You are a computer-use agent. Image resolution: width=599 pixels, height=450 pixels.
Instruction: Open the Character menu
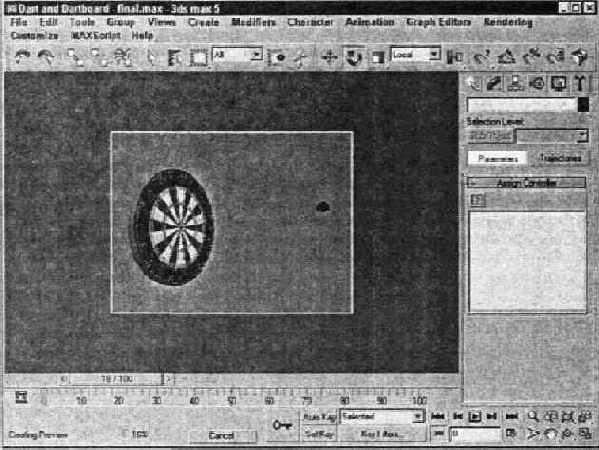(310, 22)
